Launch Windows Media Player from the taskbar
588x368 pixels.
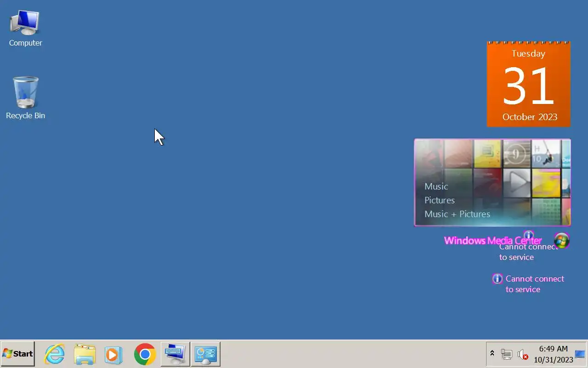pos(113,354)
